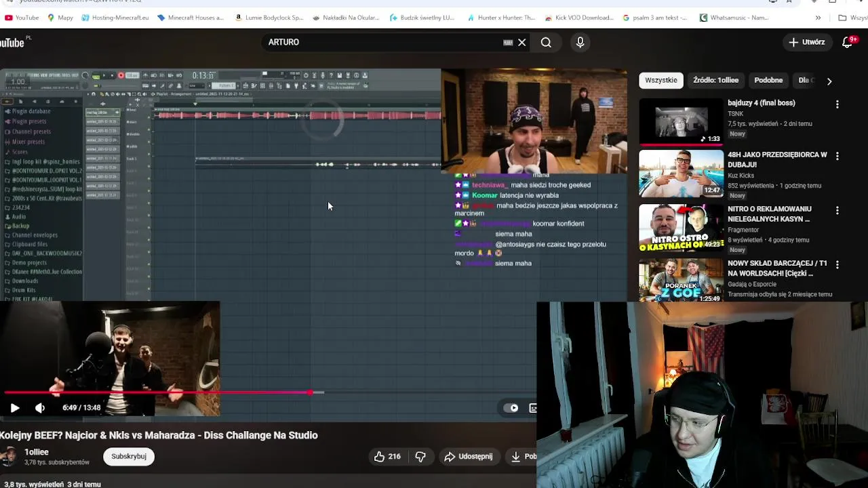Open the Budzik świetlny bookmark
Image resolution: width=868 pixels, height=488 pixels.
pyautogui.click(x=422, y=18)
